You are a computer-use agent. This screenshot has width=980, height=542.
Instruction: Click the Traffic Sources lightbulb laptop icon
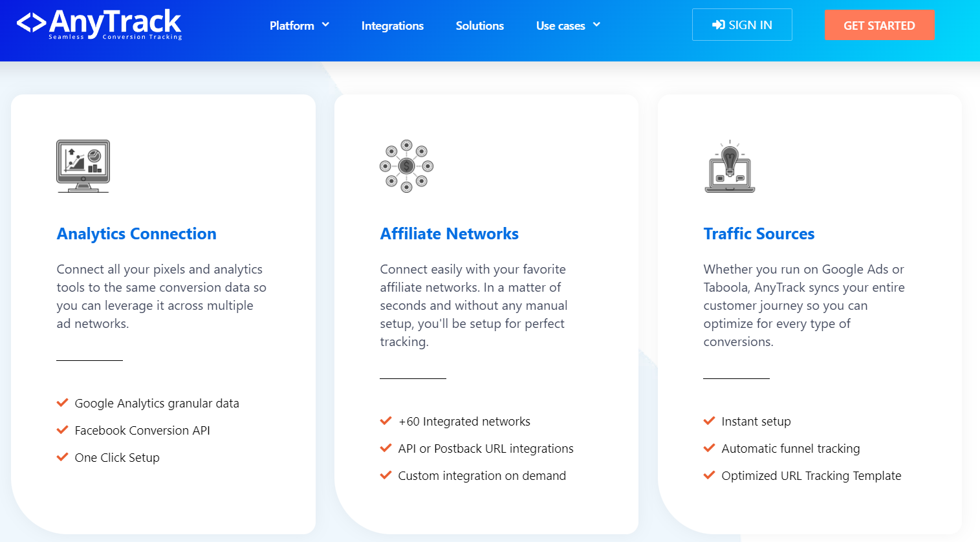(730, 166)
